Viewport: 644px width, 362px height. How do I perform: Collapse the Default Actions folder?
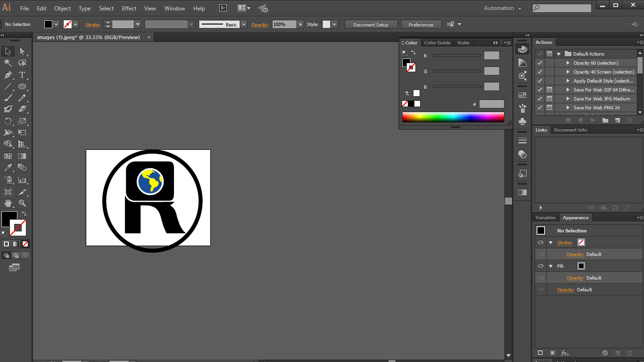point(559,54)
